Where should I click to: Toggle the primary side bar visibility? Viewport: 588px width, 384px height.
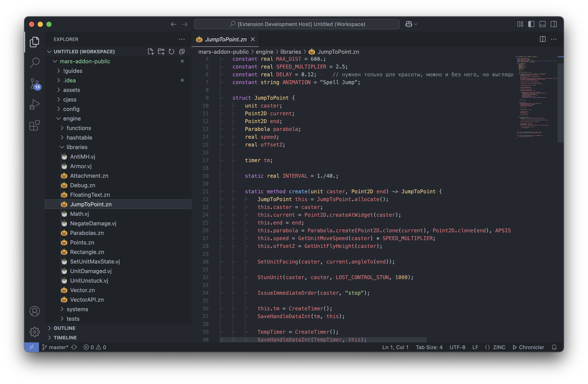coord(531,24)
